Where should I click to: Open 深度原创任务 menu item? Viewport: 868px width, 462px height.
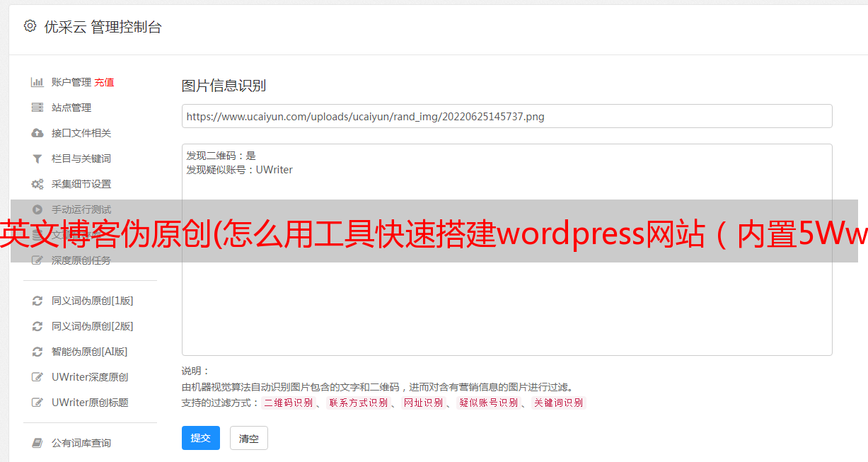[x=81, y=260]
